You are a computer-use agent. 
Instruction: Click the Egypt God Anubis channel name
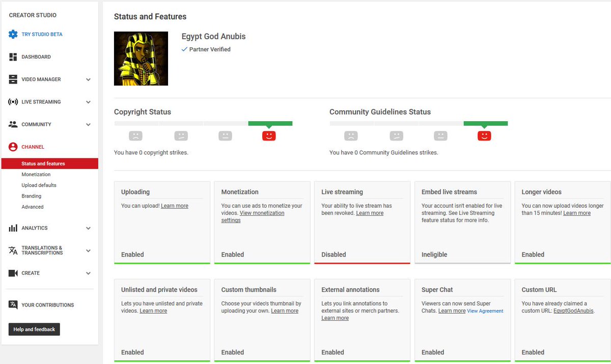click(x=213, y=37)
